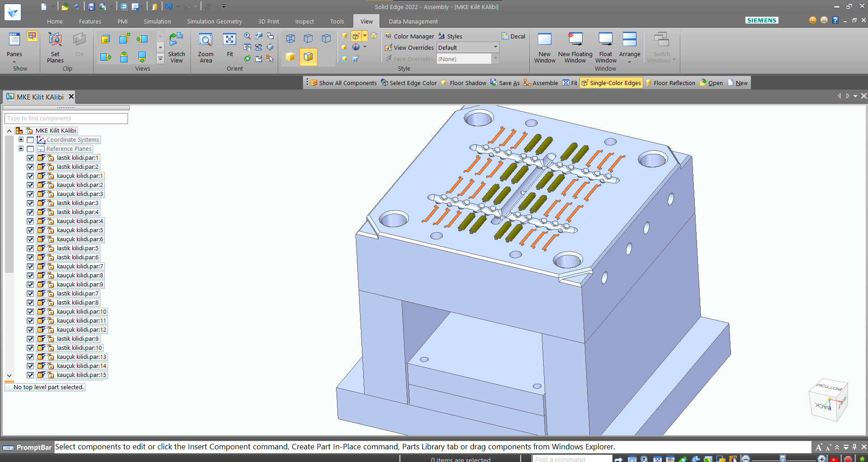The width and height of the screenshot is (868, 462).
Task: Open the Panes show menu
Action: pos(14,47)
